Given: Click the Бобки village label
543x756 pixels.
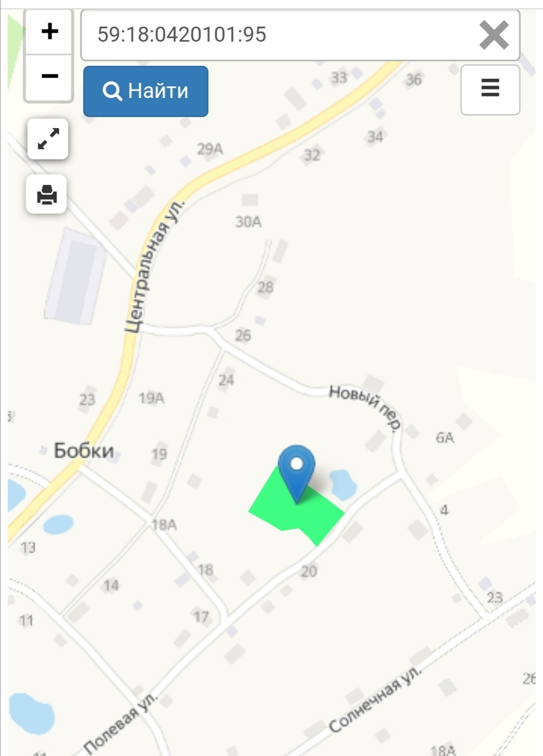Looking at the screenshot, I should 84,451.
